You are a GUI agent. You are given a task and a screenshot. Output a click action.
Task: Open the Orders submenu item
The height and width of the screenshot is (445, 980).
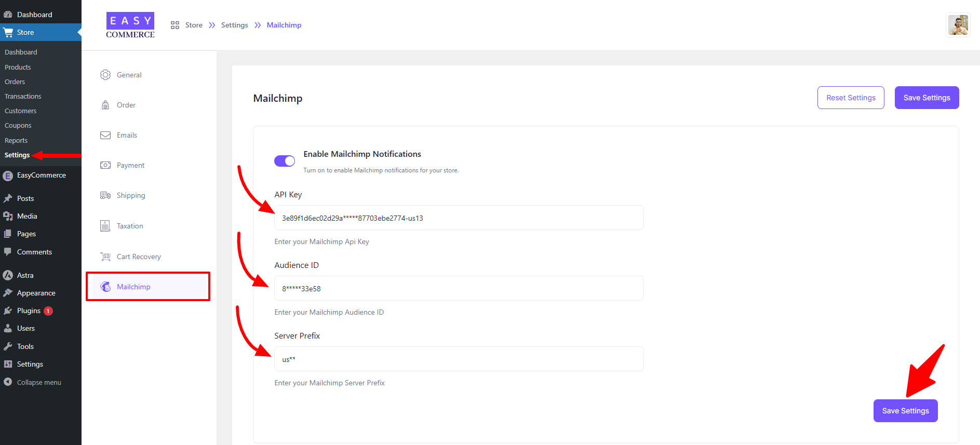tap(15, 82)
